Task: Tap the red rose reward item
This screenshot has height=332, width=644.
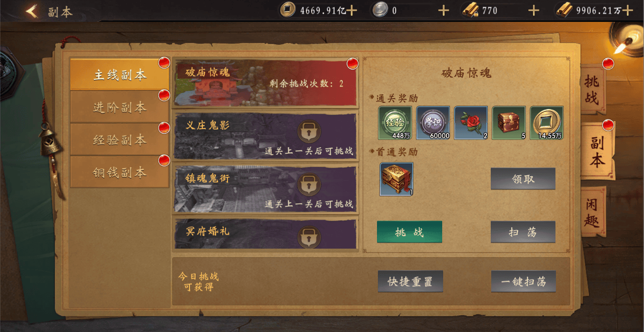Action: pyautogui.click(x=471, y=123)
